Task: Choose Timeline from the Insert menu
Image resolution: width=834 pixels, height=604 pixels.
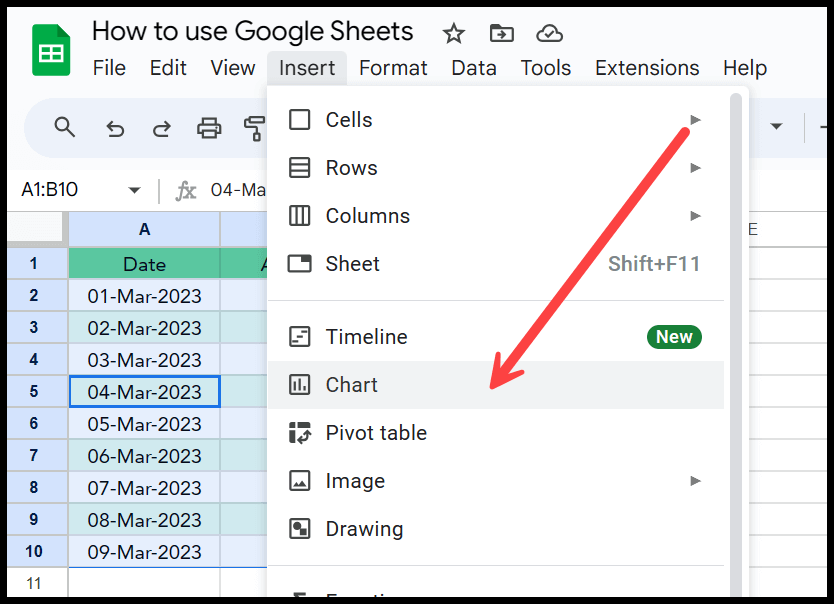Action: pyautogui.click(x=496, y=337)
